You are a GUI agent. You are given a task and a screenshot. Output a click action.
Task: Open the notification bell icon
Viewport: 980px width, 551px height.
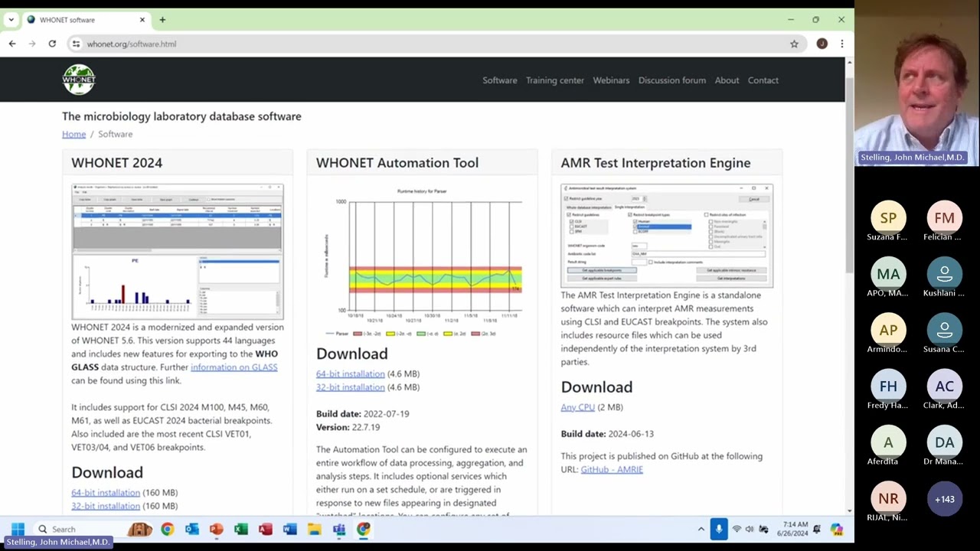point(817,529)
